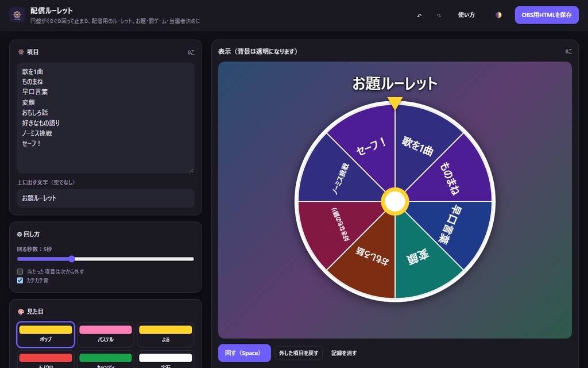
Task: Choose the green キャンディ theme swatch
Action: [106, 358]
